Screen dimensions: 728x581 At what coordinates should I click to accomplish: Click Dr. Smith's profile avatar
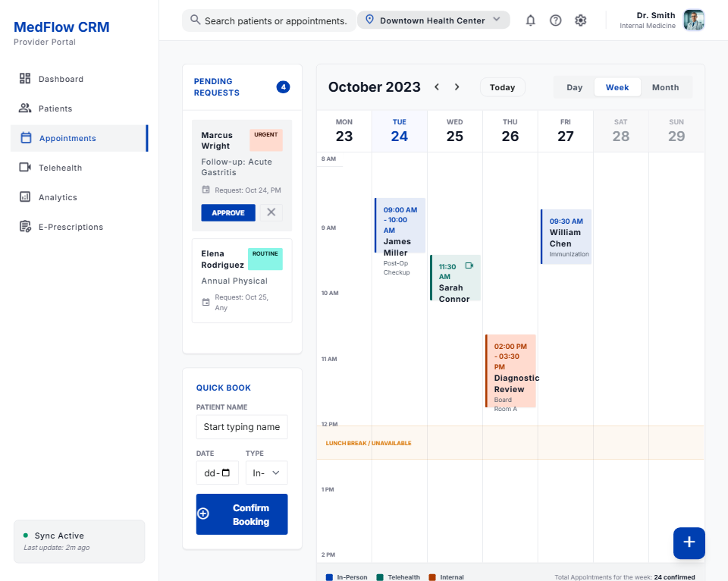pyautogui.click(x=694, y=20)
